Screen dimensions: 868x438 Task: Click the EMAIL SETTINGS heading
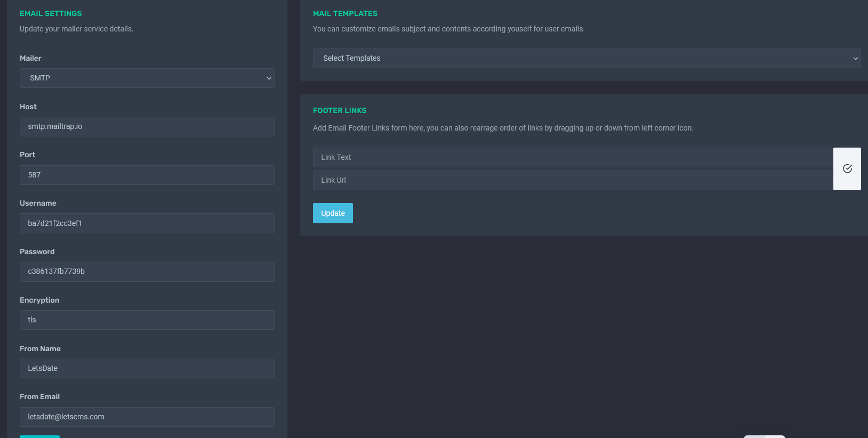coord(51,13)
